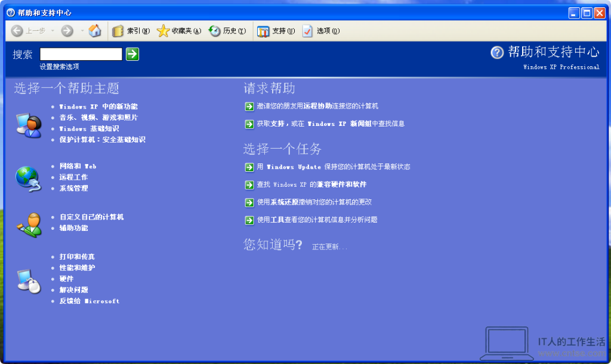Open 'Windows XP 中的新功能' topic
Viewport: 611px width, 364px height.
pyautogui.click(x=98, y=106)
